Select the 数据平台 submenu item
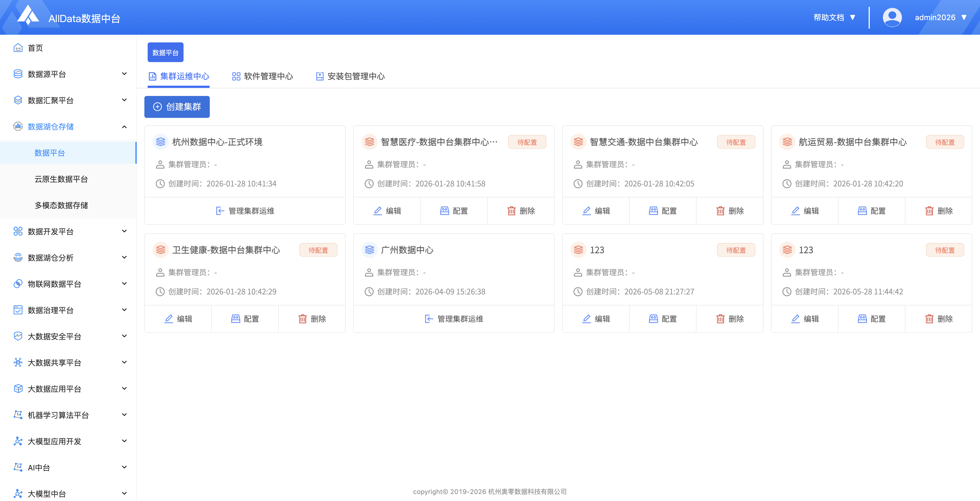The width and height of the screenshot is (980, 501). pyautogui.click(x=68, y=153)
